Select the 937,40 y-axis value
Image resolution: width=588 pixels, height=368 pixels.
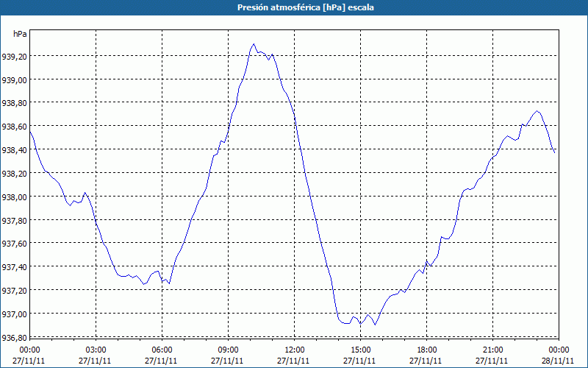pyautogui.click(x=14, y=267)
